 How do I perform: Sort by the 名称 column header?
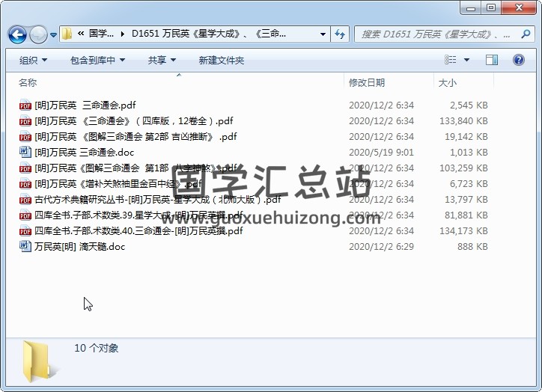[28, 82]
